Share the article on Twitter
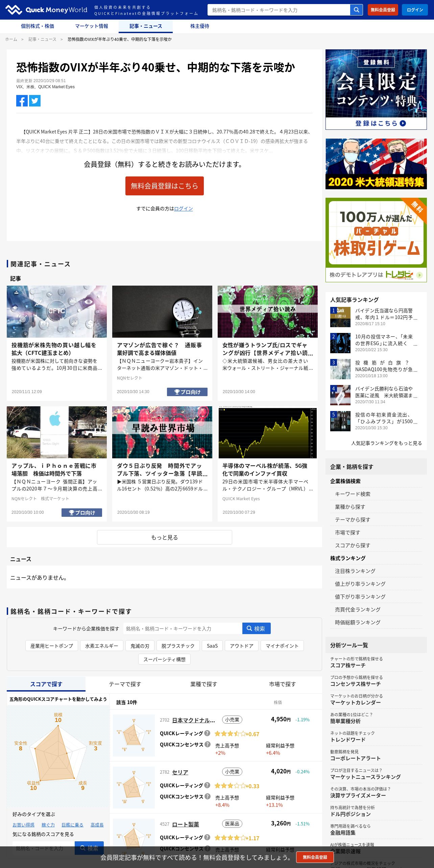434x868 pixels. (x=35, y=101)
